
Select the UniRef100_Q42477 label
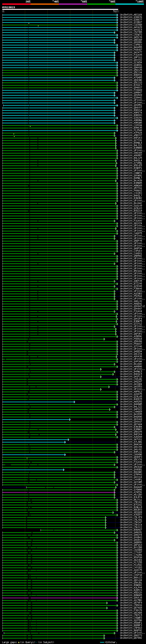(x=131, y=53)
